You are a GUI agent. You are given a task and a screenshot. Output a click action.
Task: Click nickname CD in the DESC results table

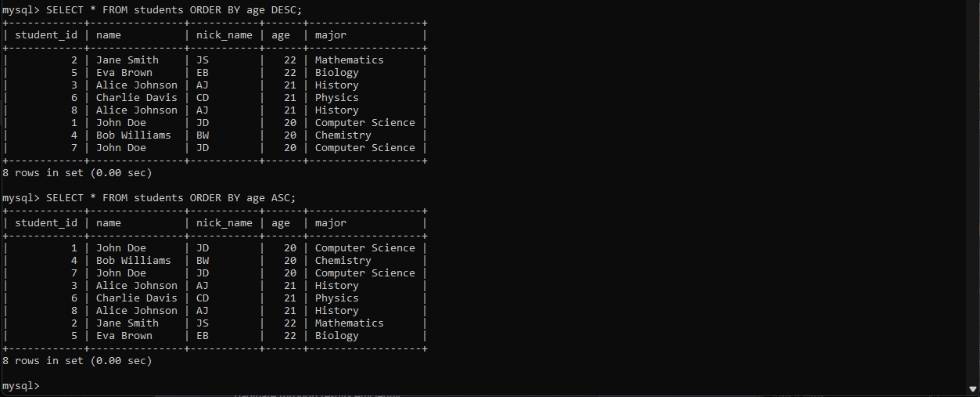203,98
